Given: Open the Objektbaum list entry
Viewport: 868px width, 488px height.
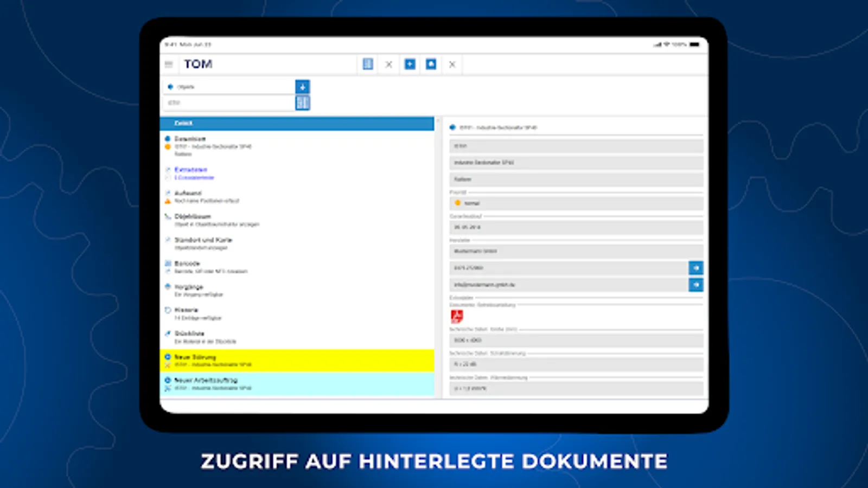Looking at the screenshot, I should [297, 220].
